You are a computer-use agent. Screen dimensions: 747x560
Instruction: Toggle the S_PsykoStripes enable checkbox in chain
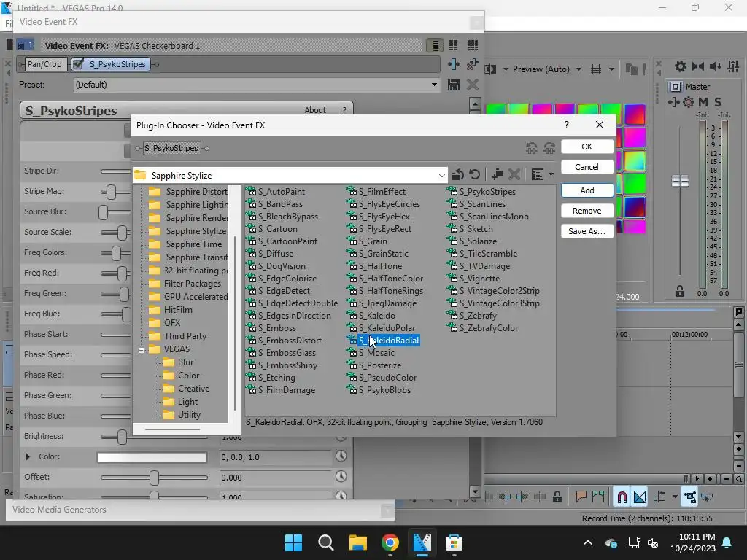[79, 64]
